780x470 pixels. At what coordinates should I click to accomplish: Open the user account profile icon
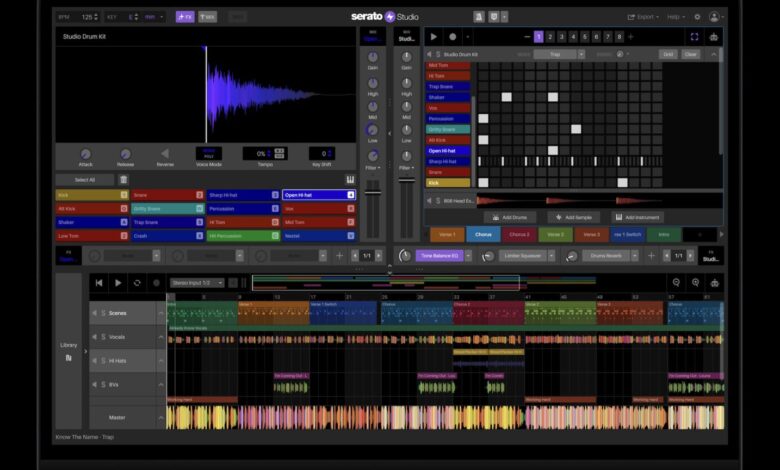coord(714,17)
